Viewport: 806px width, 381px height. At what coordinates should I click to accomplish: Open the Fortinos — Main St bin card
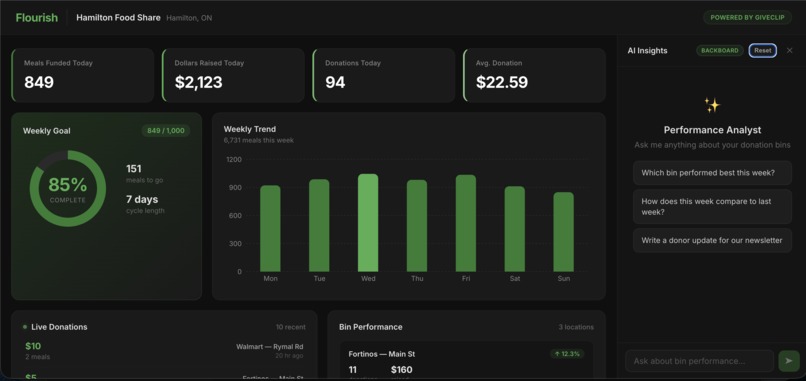click(467, 361)
